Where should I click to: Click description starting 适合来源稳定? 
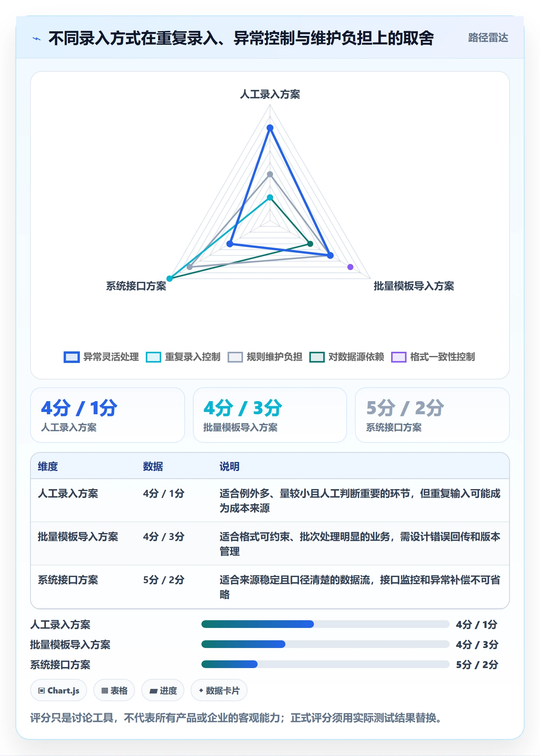(x=360, y=587)
